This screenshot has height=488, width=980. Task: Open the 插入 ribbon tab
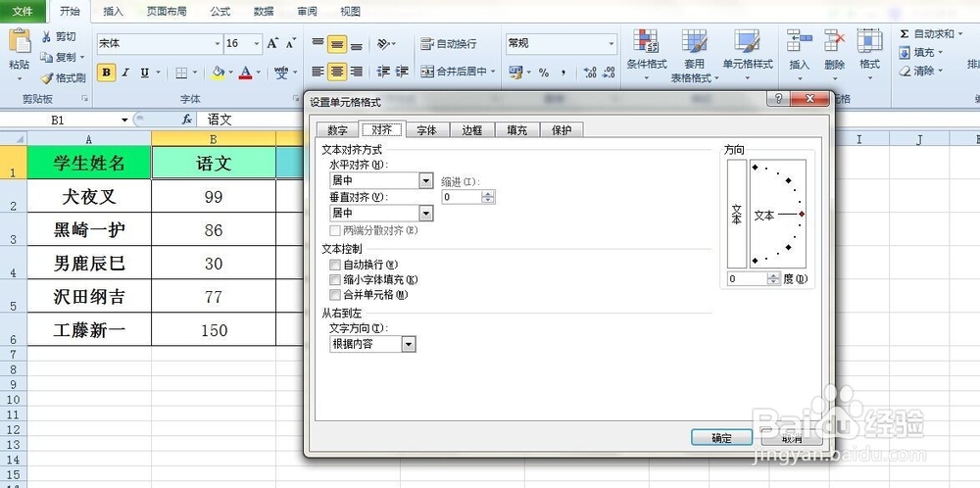[x=113, y=11]
